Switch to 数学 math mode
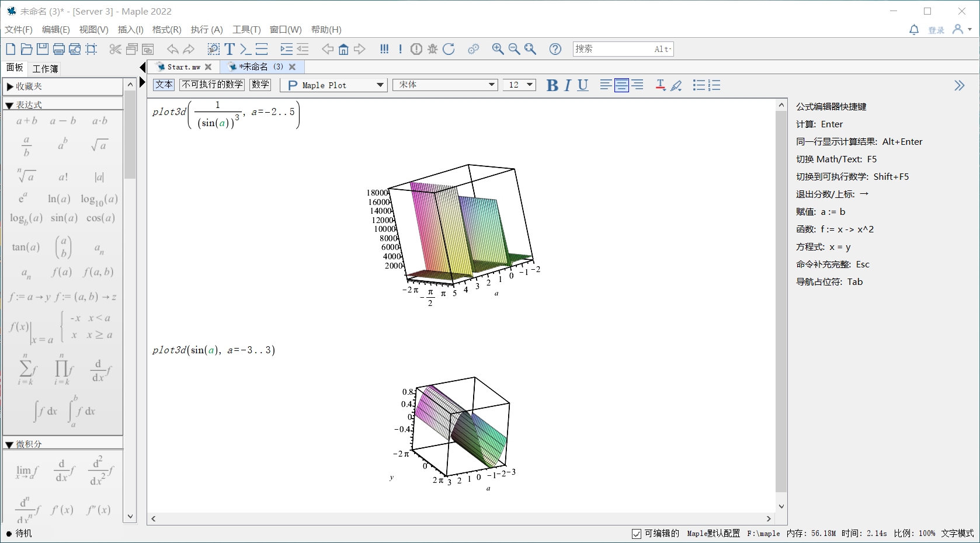Viewport: 980px width, 543px height. click(260, 85)
